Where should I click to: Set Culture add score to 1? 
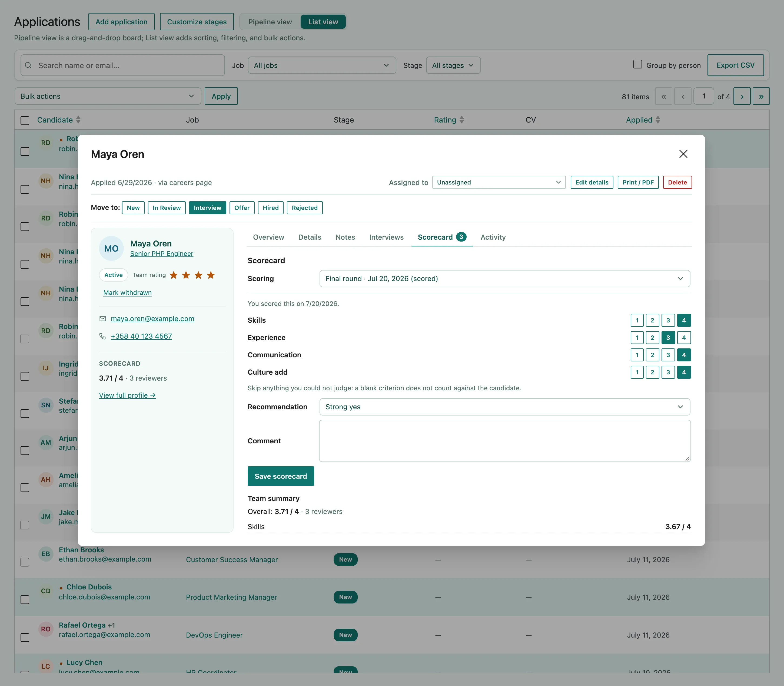pos(637,372)
